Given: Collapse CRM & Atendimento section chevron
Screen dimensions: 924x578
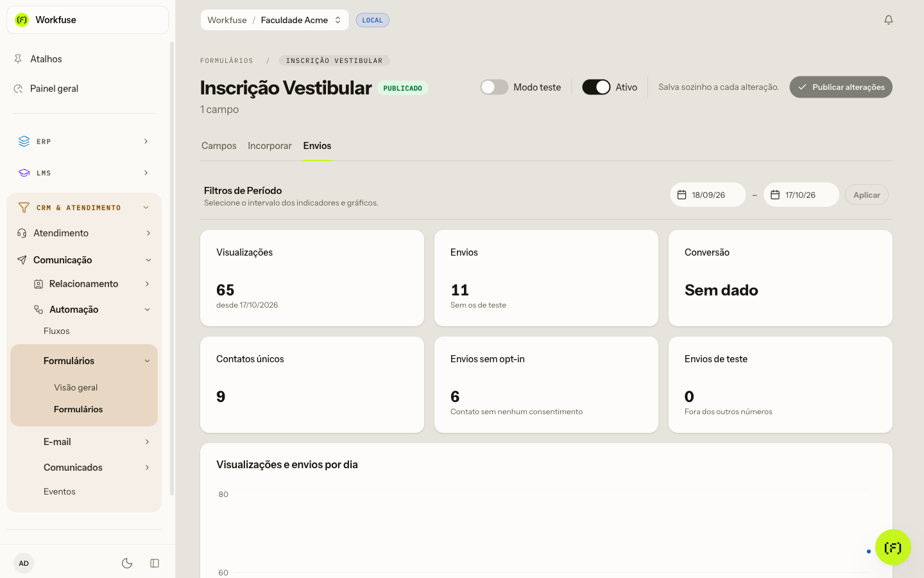Looking at the screenshot, I should [x=146, y=207].
